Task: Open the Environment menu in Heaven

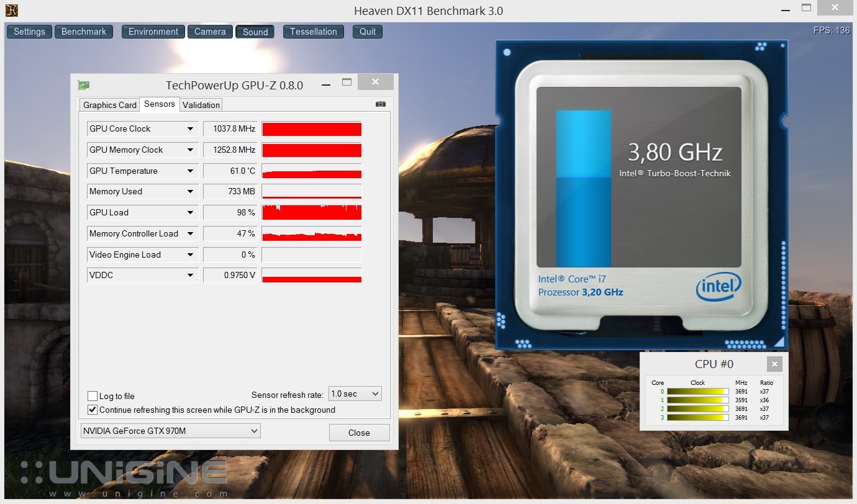Action: (x=153, y=32)
